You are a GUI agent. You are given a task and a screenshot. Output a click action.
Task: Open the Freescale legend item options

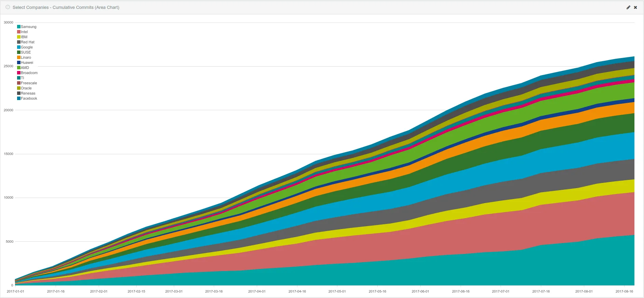[29, 83]
